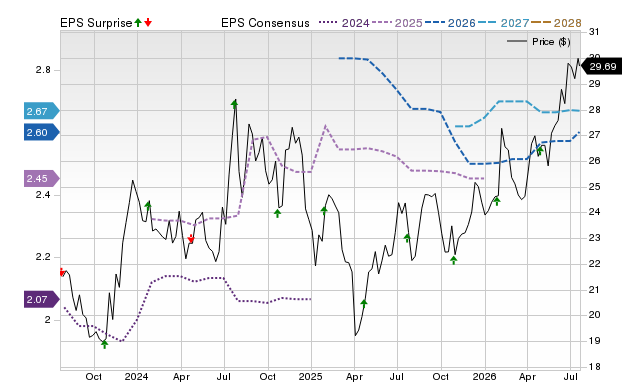Click the green up arrow in the EPS Surprise legend
Image resolution: width=640 pixels, height=382 pixels.
[x=138, y=22]
